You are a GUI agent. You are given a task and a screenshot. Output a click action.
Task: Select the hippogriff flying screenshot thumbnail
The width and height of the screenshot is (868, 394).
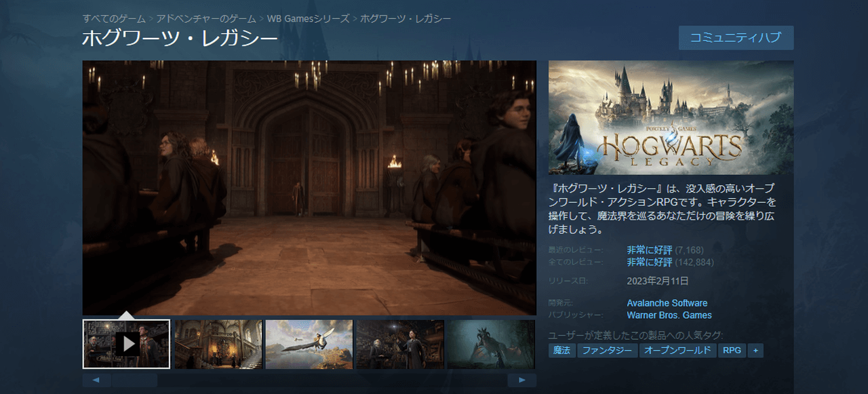point(309,344)
